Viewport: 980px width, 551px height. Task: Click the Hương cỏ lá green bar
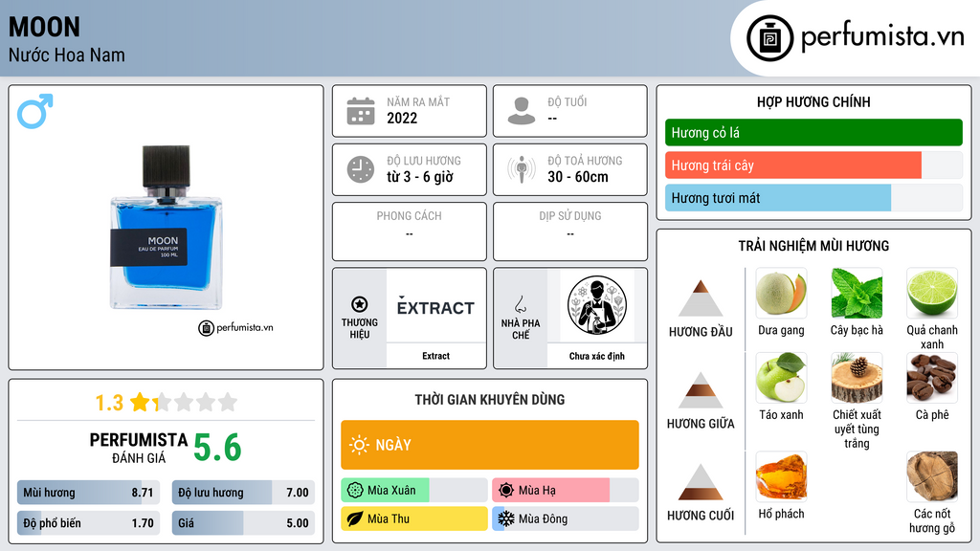click(813, 132)
